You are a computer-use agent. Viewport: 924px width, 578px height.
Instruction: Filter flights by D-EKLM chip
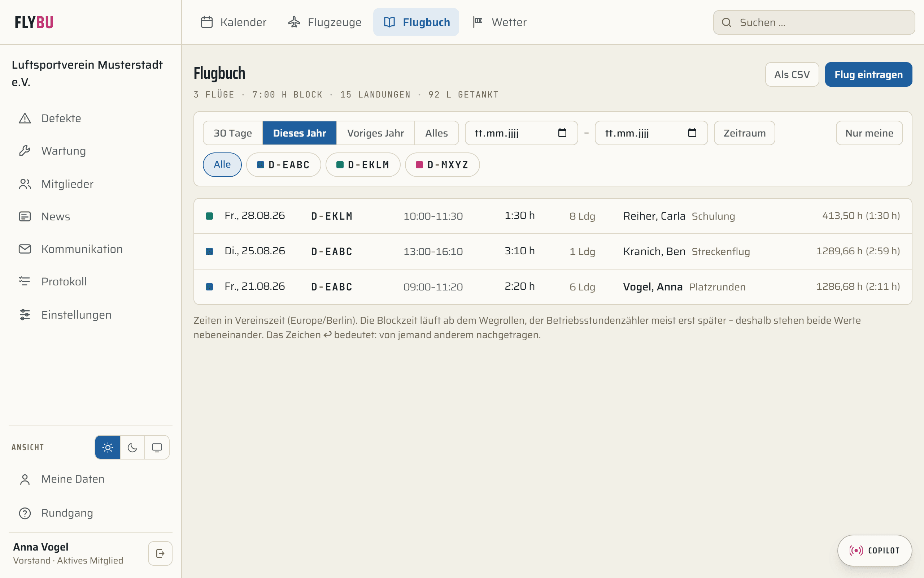(363, 165)
